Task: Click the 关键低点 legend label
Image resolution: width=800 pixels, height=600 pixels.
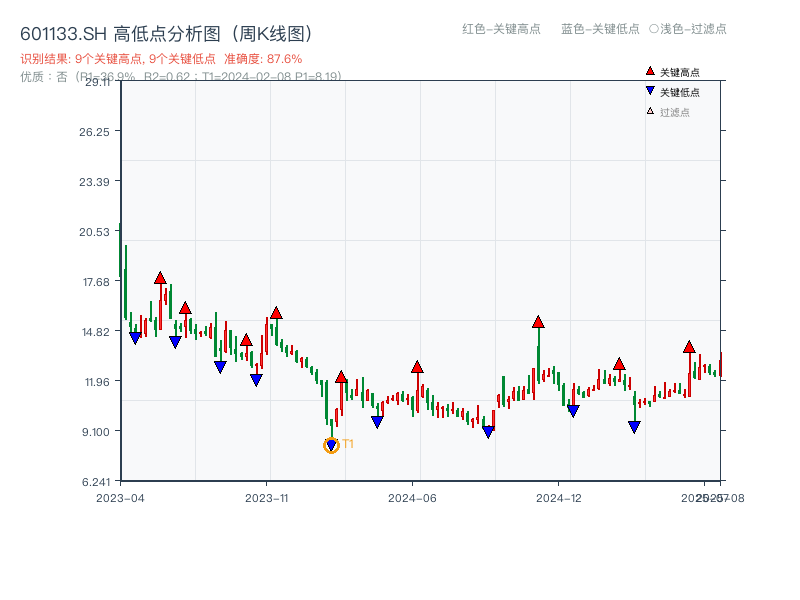Action: point(680,92)
